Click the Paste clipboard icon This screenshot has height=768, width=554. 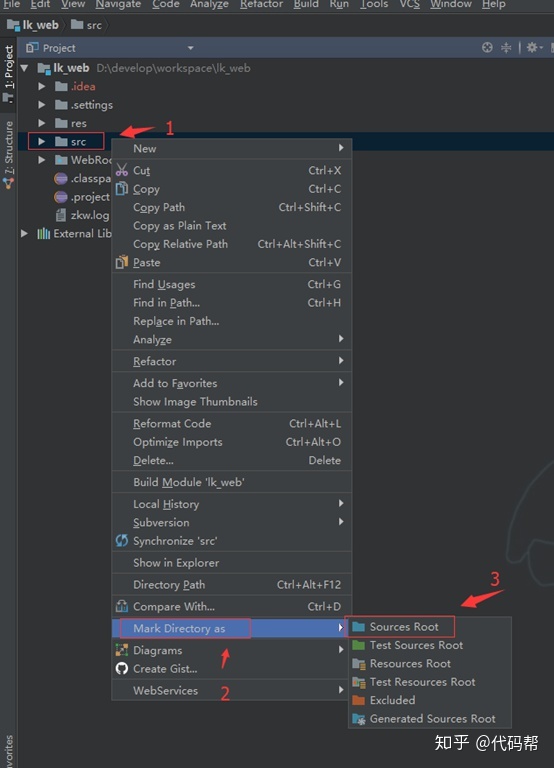point(121,262)
